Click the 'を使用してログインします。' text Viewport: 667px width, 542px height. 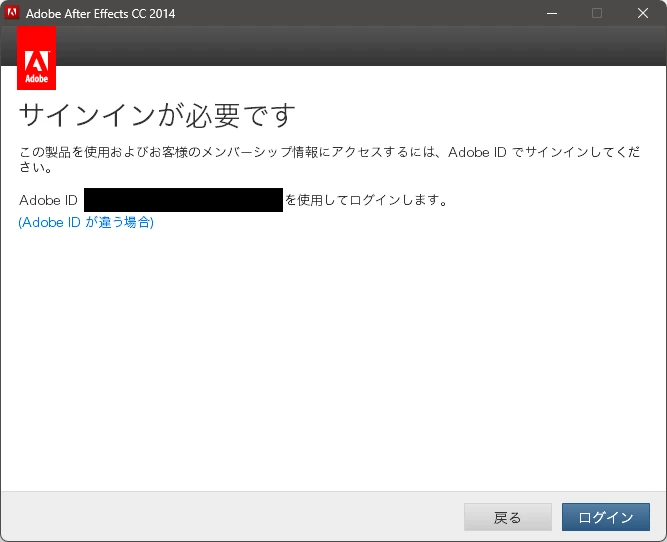366,200
